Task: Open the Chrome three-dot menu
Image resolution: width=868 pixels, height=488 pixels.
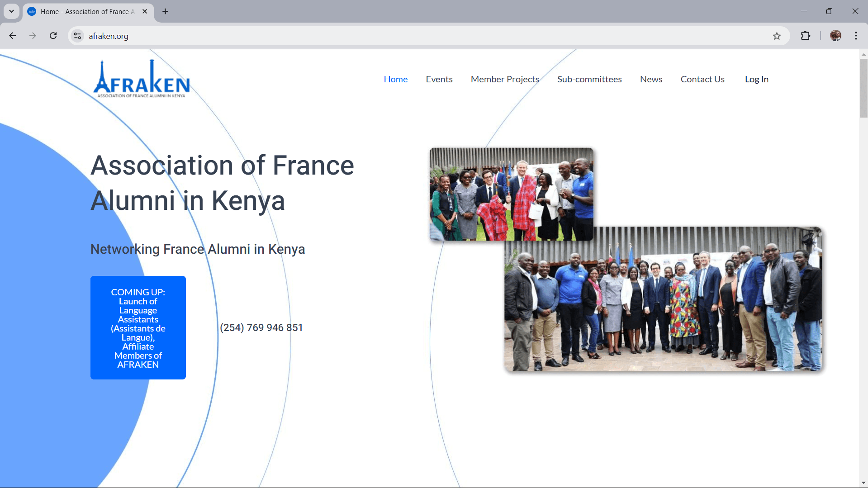Action: (856, 36)
